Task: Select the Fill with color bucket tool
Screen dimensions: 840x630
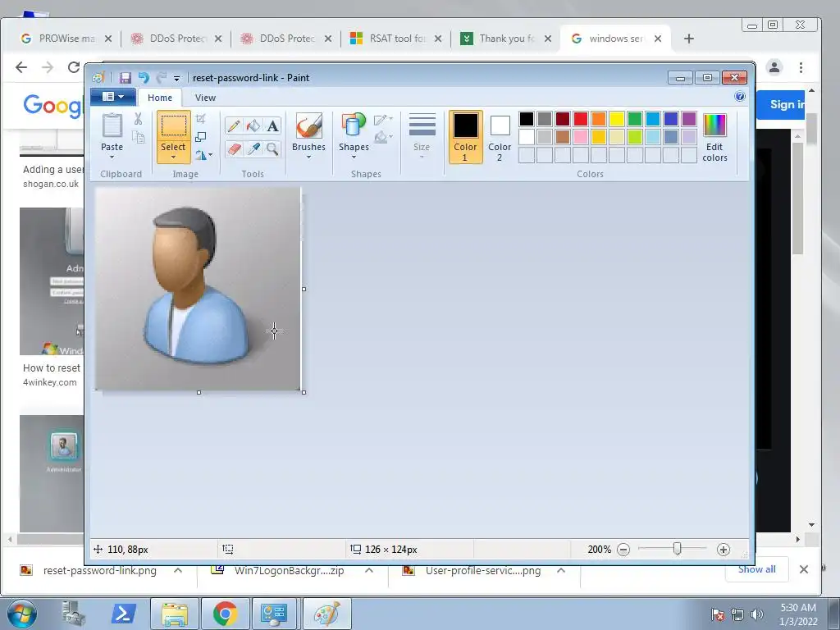Action: pyautogui.click(x=253, y=126)
